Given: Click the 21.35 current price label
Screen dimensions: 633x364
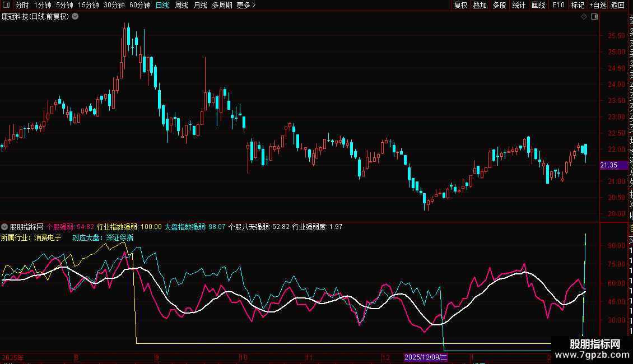Looking at the screenshot, I should click(608, 165).
